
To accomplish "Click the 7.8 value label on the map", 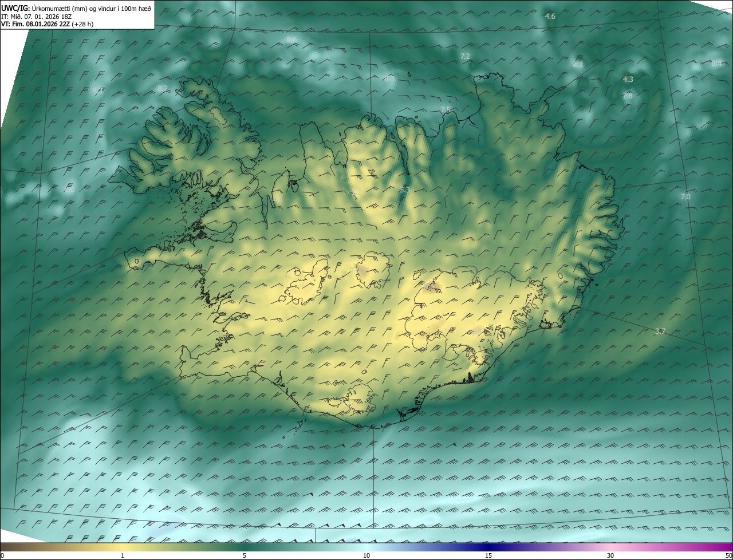I will (628, 96).
